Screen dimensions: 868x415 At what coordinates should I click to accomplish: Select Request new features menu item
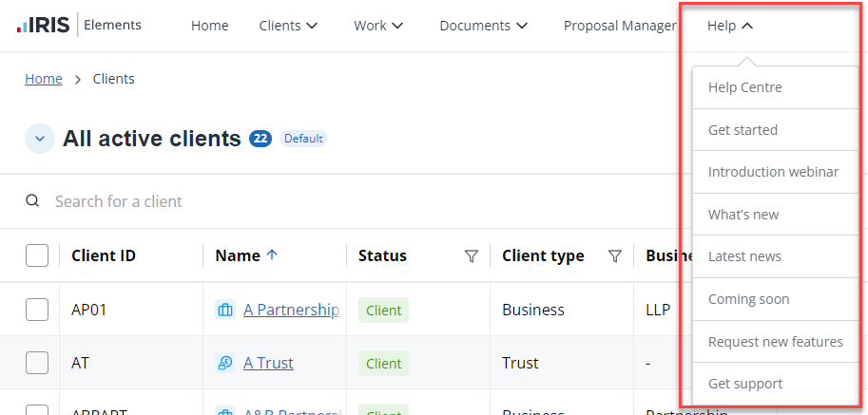pyautogui.click(x=775, y=341)
